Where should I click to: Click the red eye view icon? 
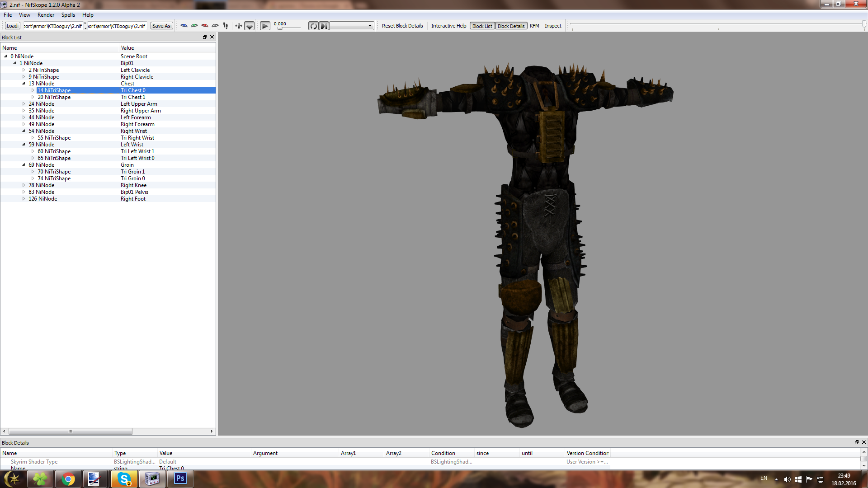[x=205, y=26]
